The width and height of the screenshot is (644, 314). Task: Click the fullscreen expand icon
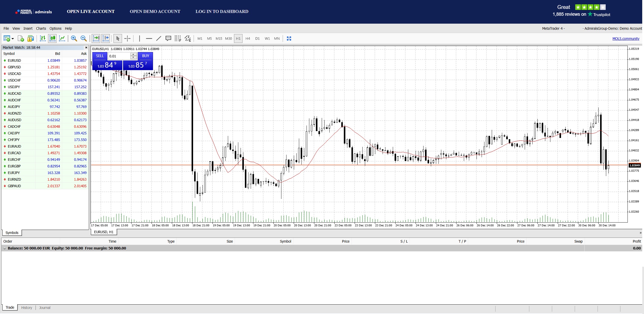click(x=289, y=38)
